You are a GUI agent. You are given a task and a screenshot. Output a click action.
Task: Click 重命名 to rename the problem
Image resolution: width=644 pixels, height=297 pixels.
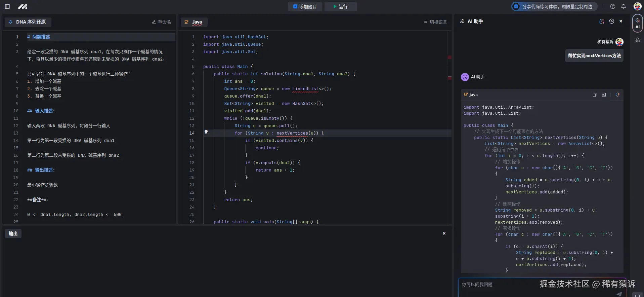coord(161,22)
